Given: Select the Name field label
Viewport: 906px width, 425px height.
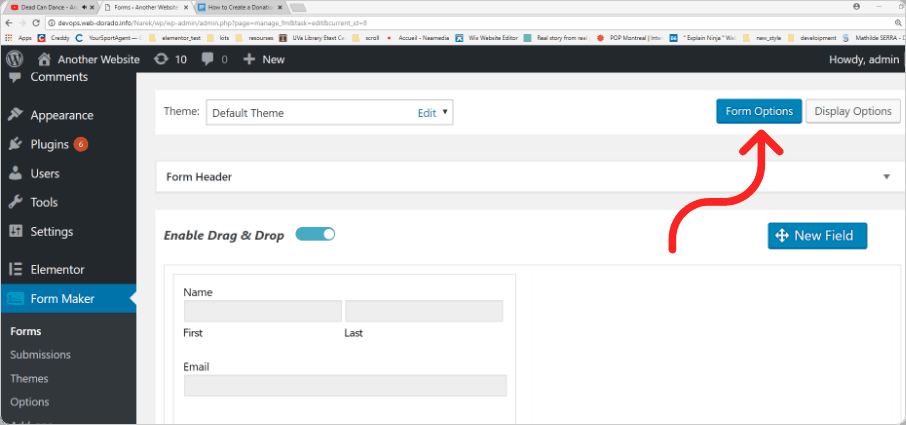Looking at the screenshot, I should point(198,292).
